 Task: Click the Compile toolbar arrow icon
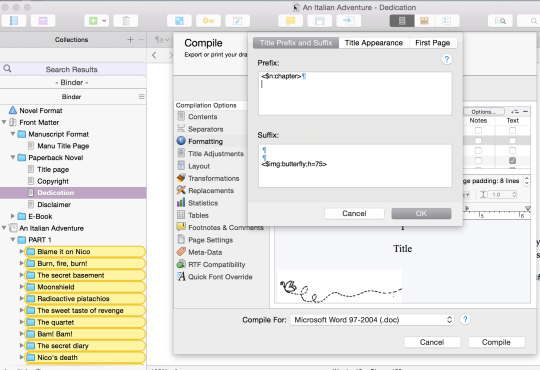[349, 21]
